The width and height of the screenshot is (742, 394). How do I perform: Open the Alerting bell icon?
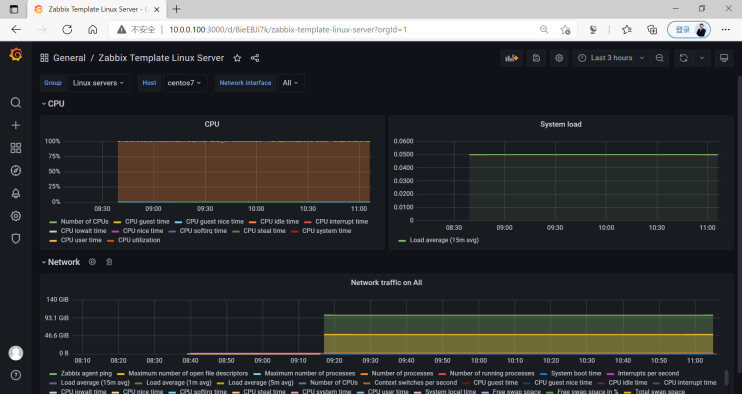point(16,193)
